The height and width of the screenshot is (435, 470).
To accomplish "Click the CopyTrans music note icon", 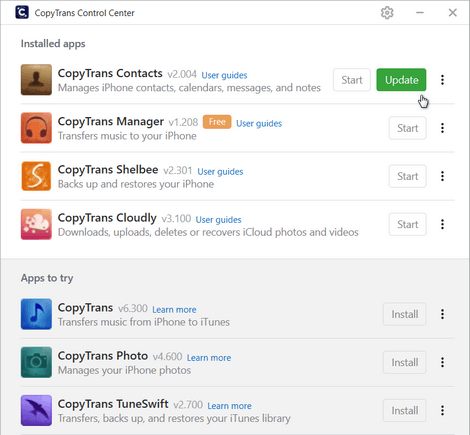I will (x=36, y=314).
